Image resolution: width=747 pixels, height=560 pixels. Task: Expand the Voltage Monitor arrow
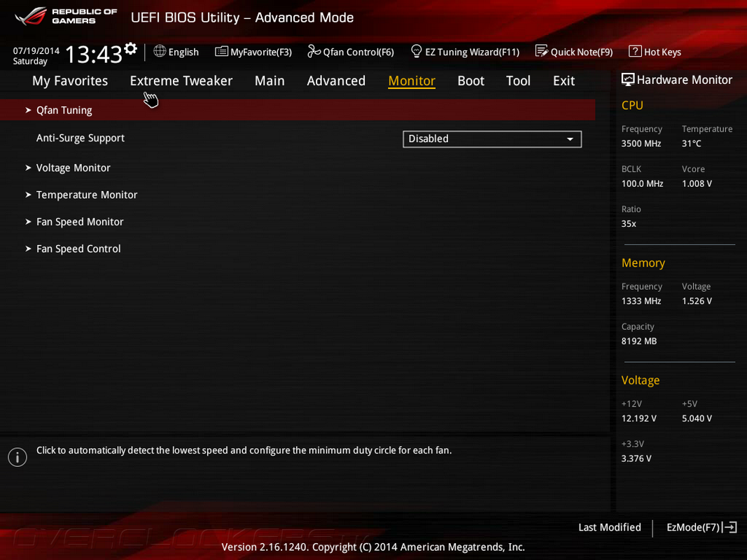click(28, 167)
